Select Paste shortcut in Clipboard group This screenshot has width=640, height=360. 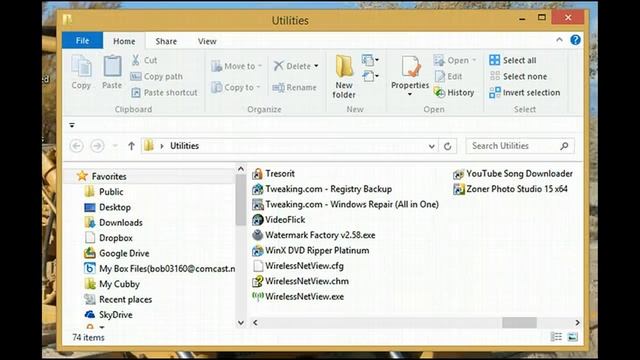[x=164, y=93]
